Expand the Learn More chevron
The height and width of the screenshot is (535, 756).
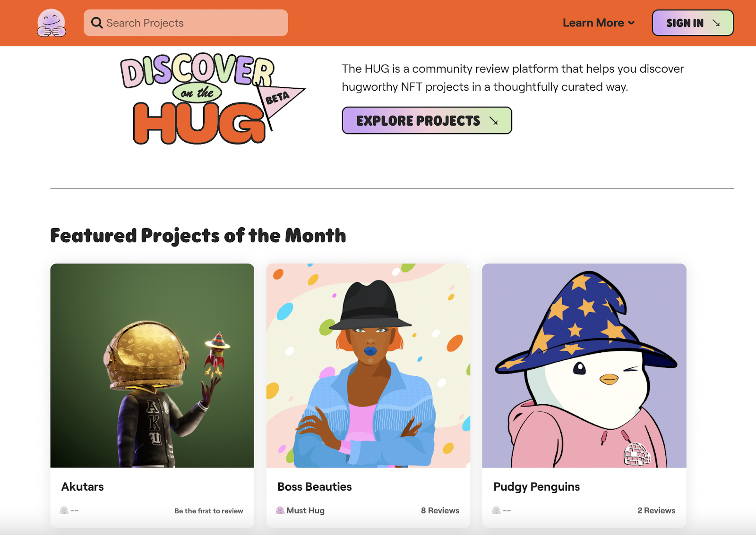[x=631, y=23]
